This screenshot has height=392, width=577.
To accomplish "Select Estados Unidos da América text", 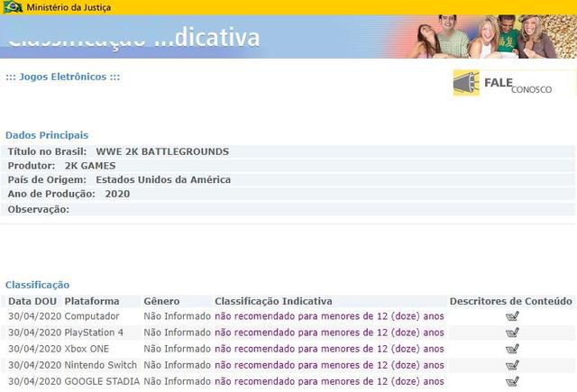I will 163,180.
